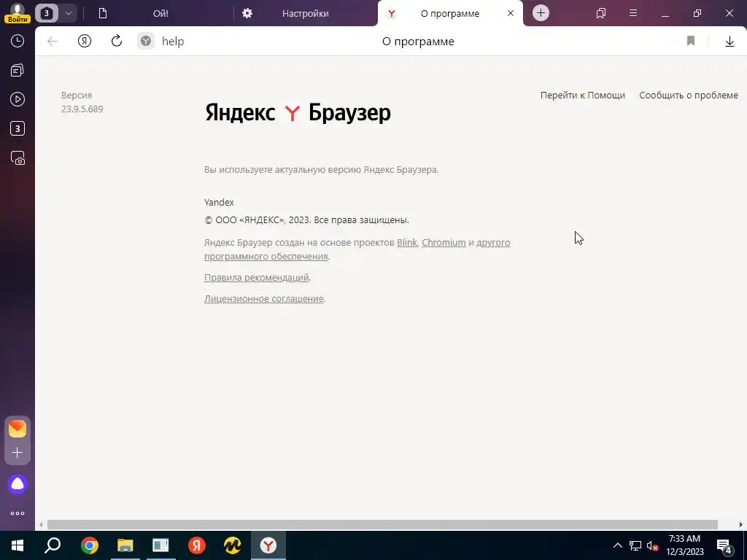Open the screenshot camera tool in sidebar
The image size is (747, 560).
coord(18,158)
